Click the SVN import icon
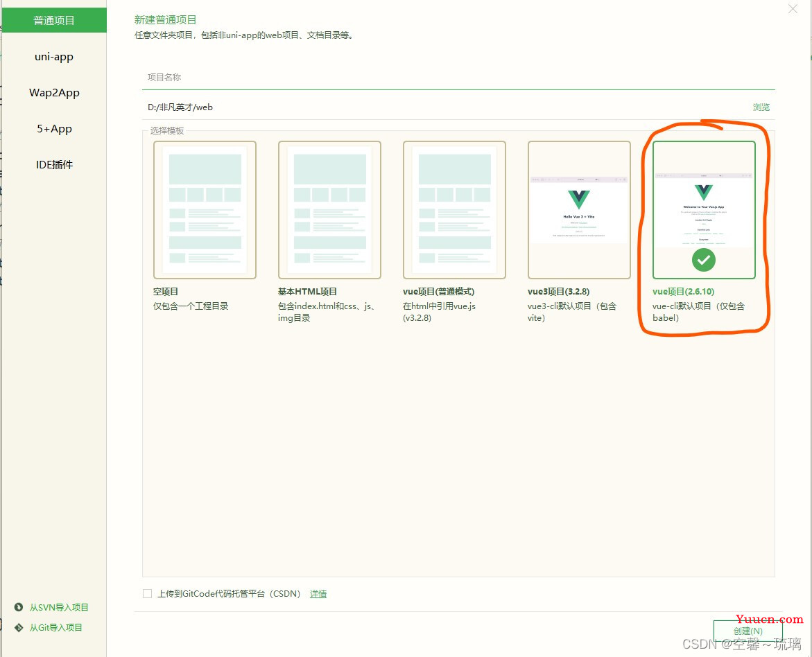The height and width of the screenshot is (657, 812). pos(19,607)
